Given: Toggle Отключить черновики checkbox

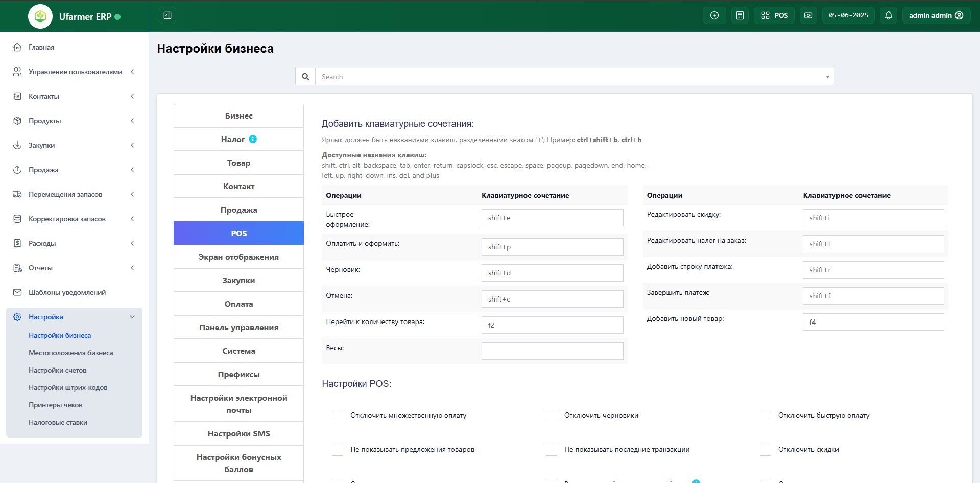Looking at the screenshot, I should coord(552,416).
